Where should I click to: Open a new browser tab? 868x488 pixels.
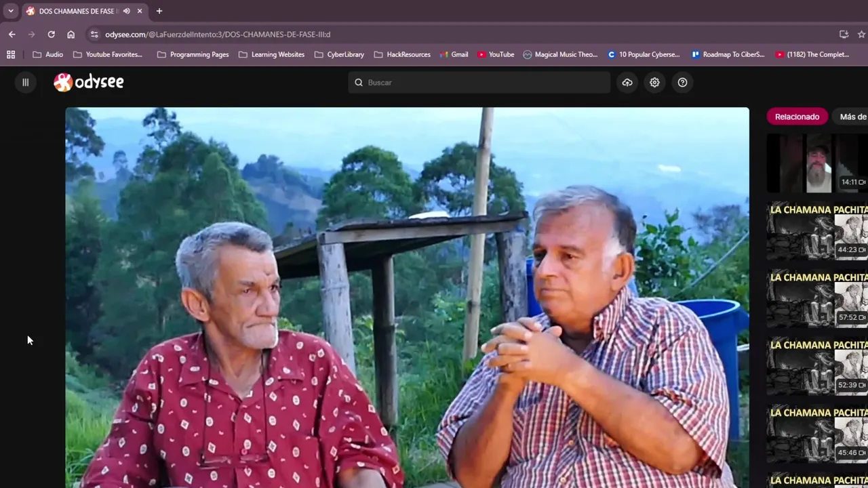(x=159, y=11)
